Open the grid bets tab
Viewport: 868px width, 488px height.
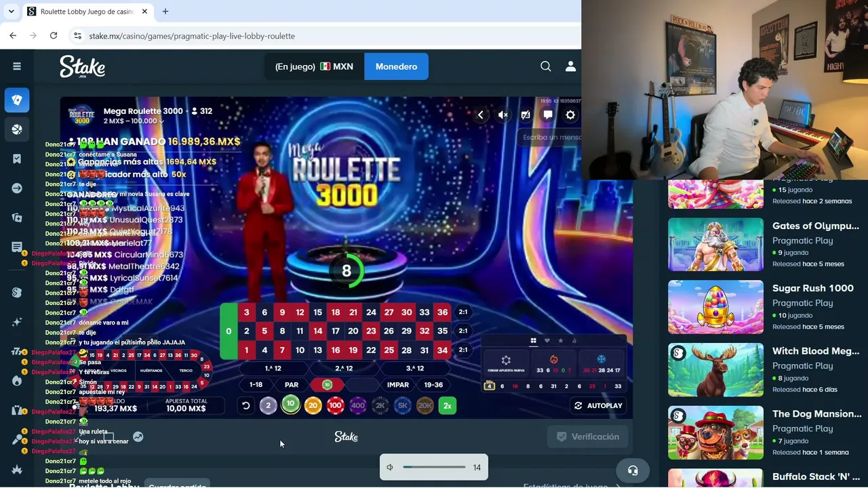point(533,341)
